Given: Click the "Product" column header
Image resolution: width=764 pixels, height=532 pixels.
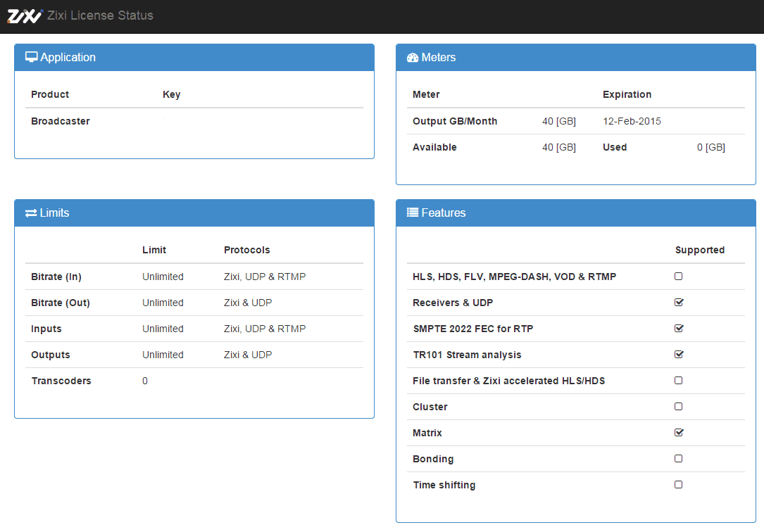Looking at the screenshot, I should (x=50, y=94).
